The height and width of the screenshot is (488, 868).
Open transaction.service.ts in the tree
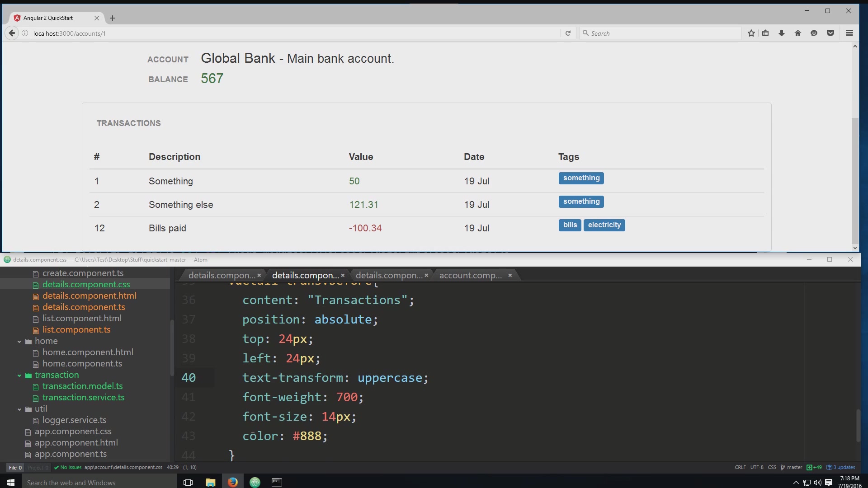(x=83, y=398)
